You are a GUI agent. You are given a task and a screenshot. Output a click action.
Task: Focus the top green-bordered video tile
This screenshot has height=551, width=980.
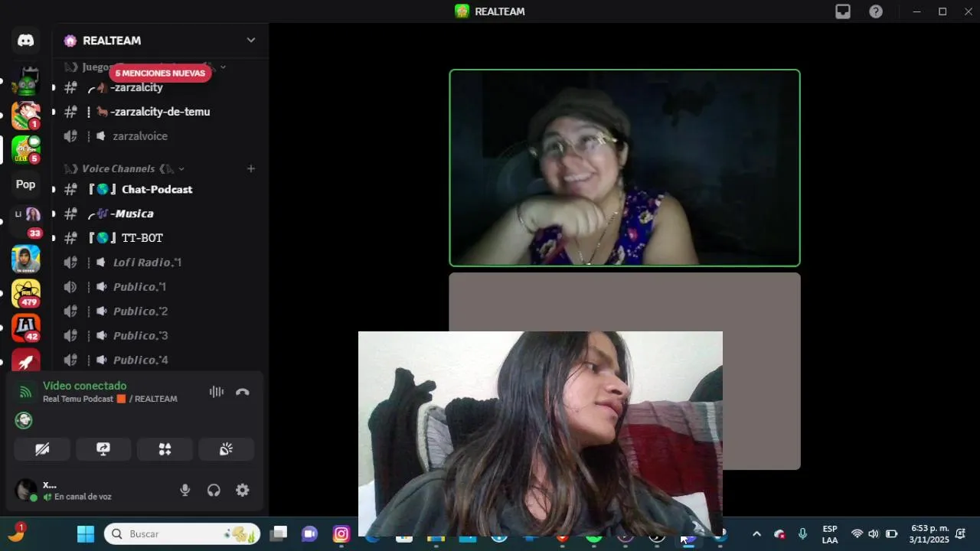[625, 168]
